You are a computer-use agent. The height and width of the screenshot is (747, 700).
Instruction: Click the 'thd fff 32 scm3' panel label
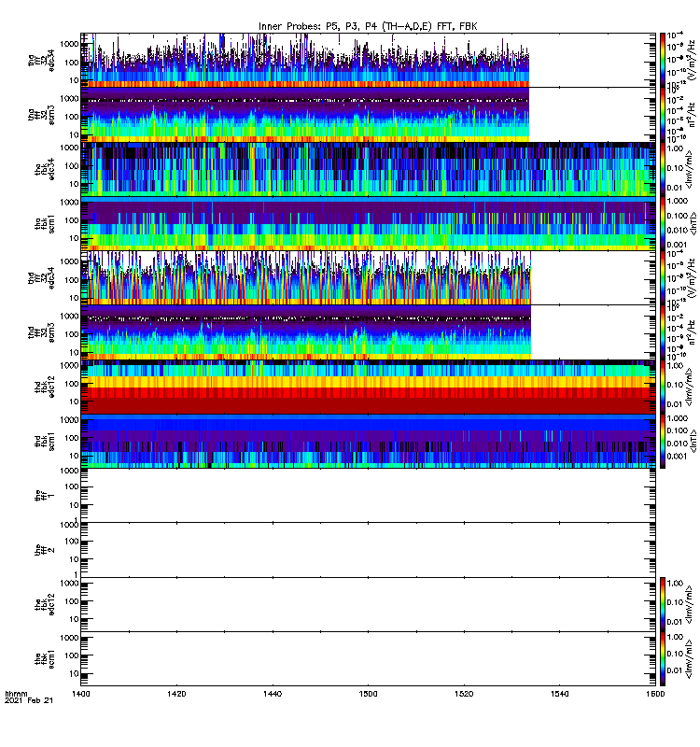pyautogui.click(x=41, y=332)
